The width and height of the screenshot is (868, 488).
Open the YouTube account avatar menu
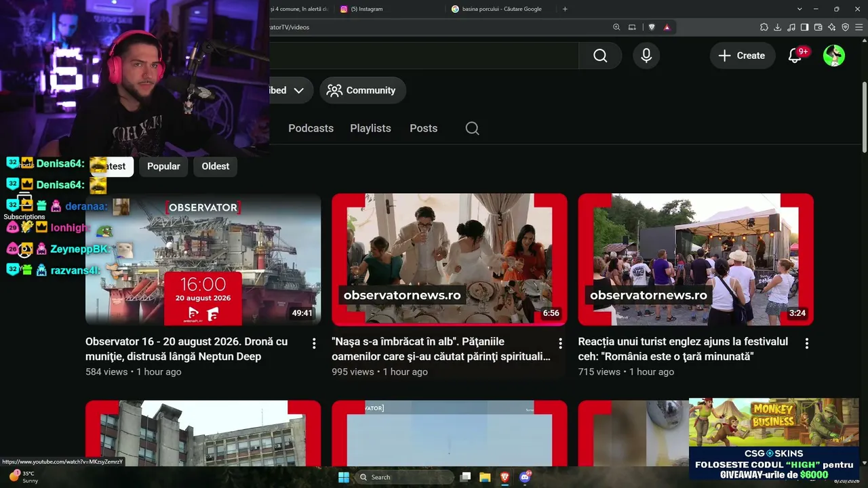pos(834,56)
